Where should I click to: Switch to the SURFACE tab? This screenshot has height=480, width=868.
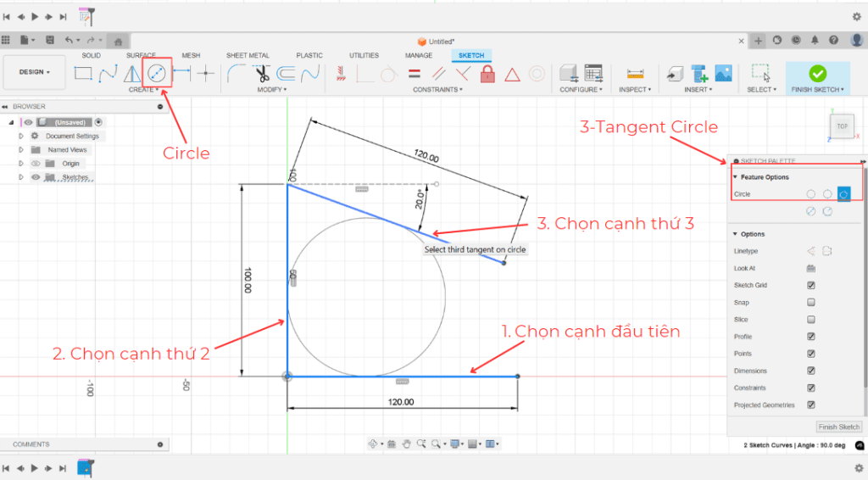[x=141, y=56]
